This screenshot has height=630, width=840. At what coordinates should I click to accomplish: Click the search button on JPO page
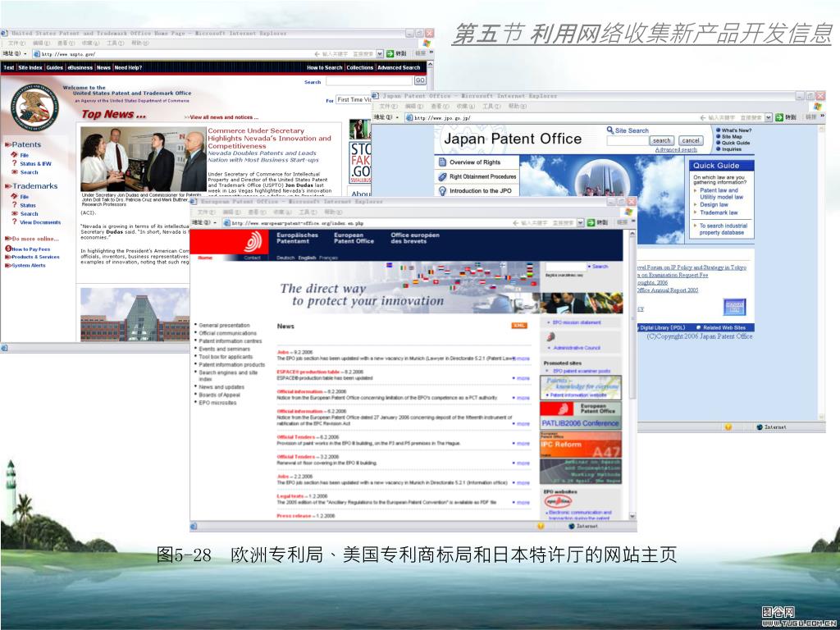point(662,140)
